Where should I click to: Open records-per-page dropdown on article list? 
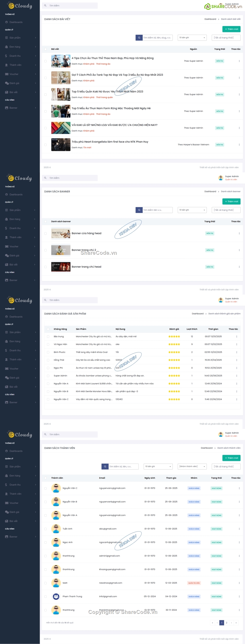(192, 38)
